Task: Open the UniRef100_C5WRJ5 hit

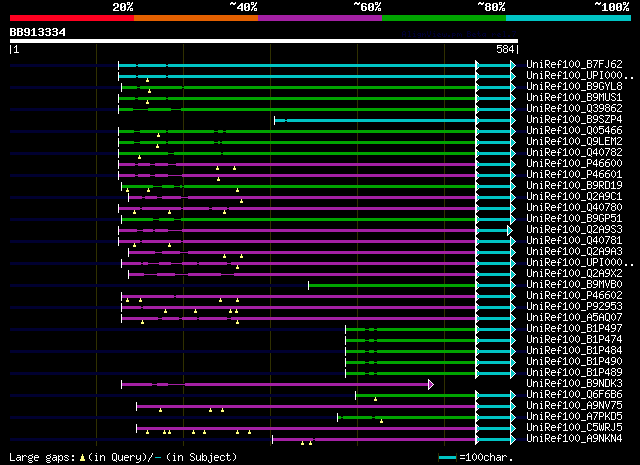Action: 574,428
